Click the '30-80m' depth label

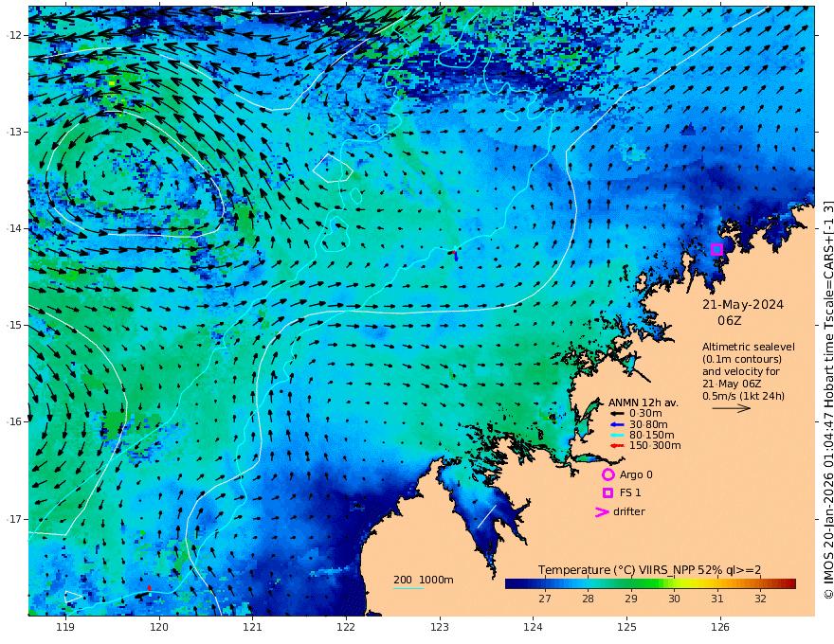(x=648, y=424)
